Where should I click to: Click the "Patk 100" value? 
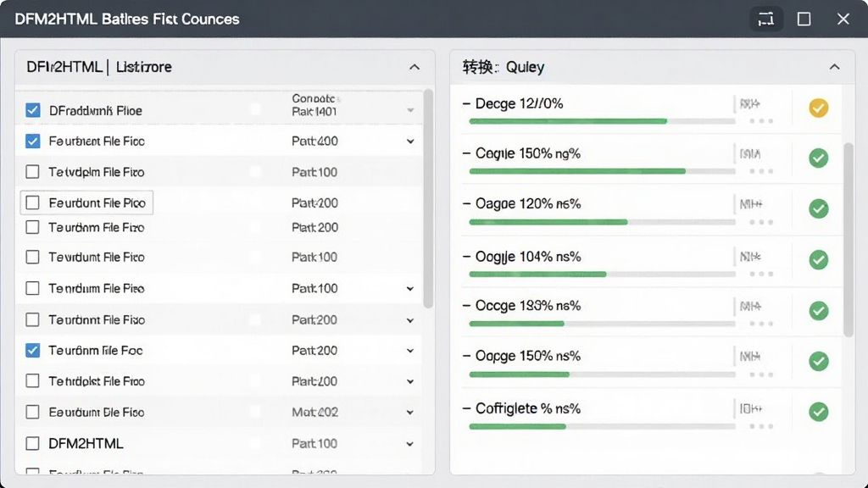314,258
